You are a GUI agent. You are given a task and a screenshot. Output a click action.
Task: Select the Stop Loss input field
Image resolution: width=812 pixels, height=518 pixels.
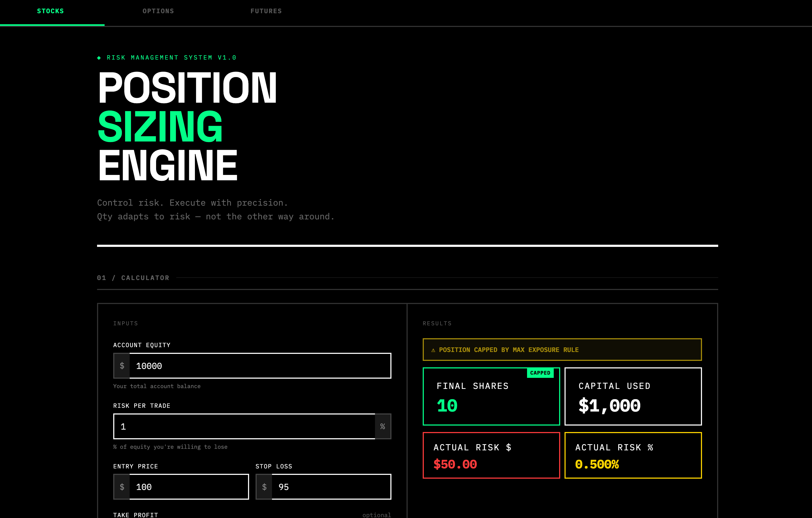332,487
